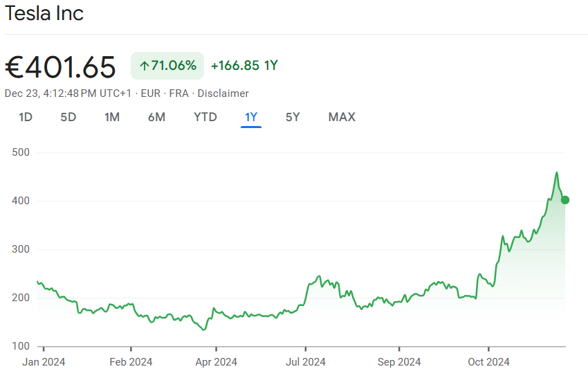Open the Disclaimer link
Image resolution: width=588 pixels, height=378 pixels.
point(223,93)
